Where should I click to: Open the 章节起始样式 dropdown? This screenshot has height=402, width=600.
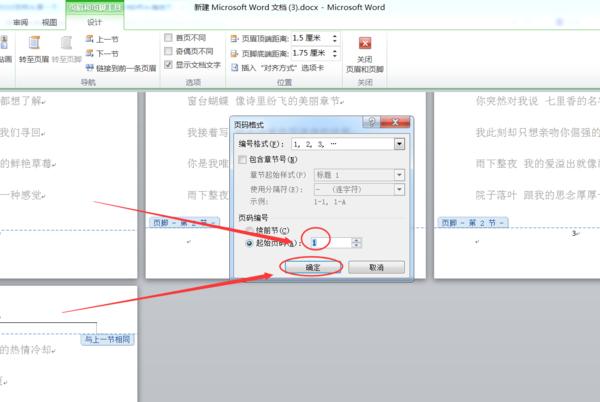pos(399,175)
